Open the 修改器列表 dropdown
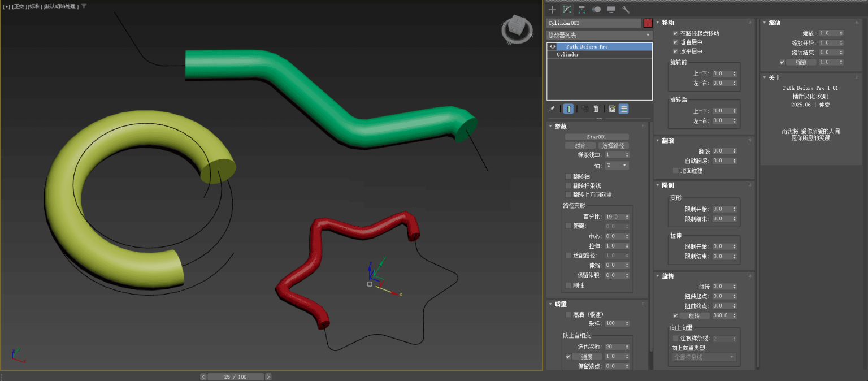 599,34
